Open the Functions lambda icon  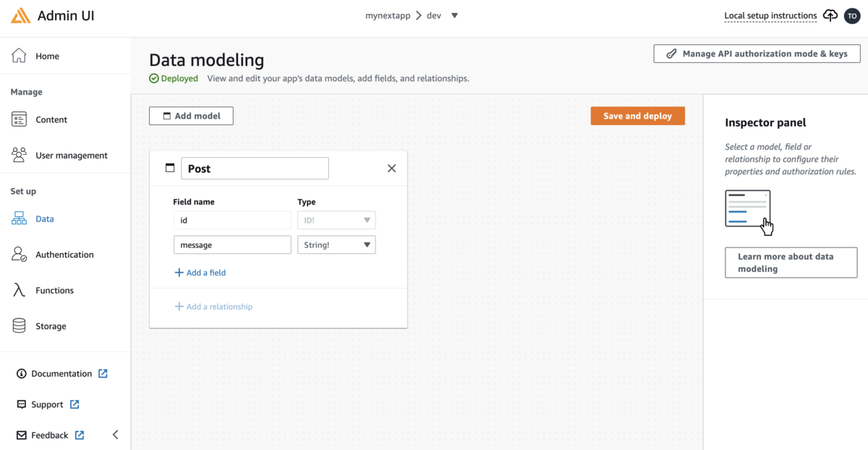point(20,290)
